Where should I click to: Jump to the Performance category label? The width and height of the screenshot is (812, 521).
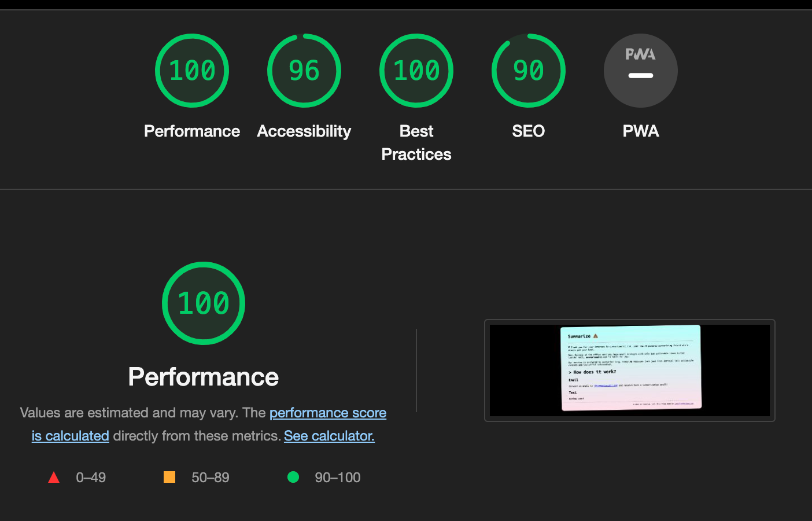pos(192,131)
